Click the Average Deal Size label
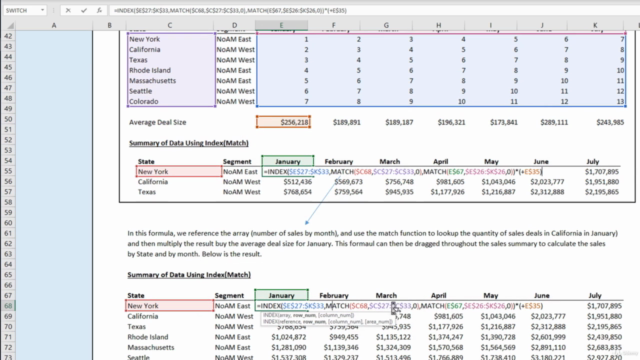 [158, 122]
